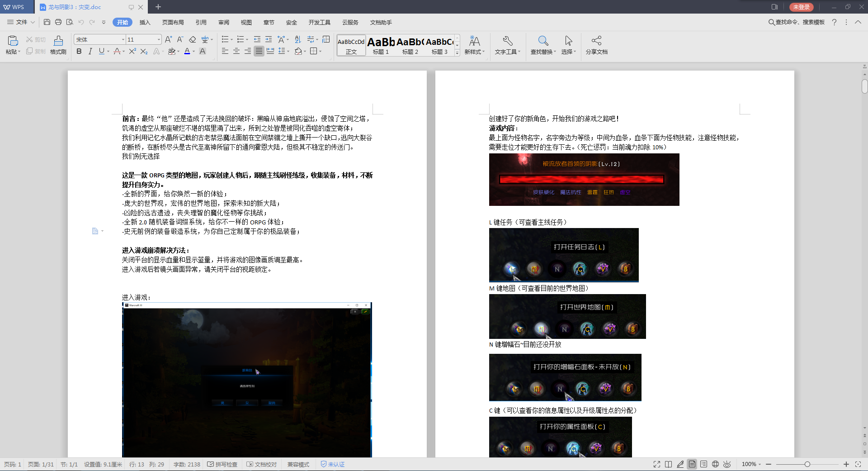The image size is (868, 471).
Task: Decrease paragraph indent
Action: pyautogui.click(x=257, y=39)
